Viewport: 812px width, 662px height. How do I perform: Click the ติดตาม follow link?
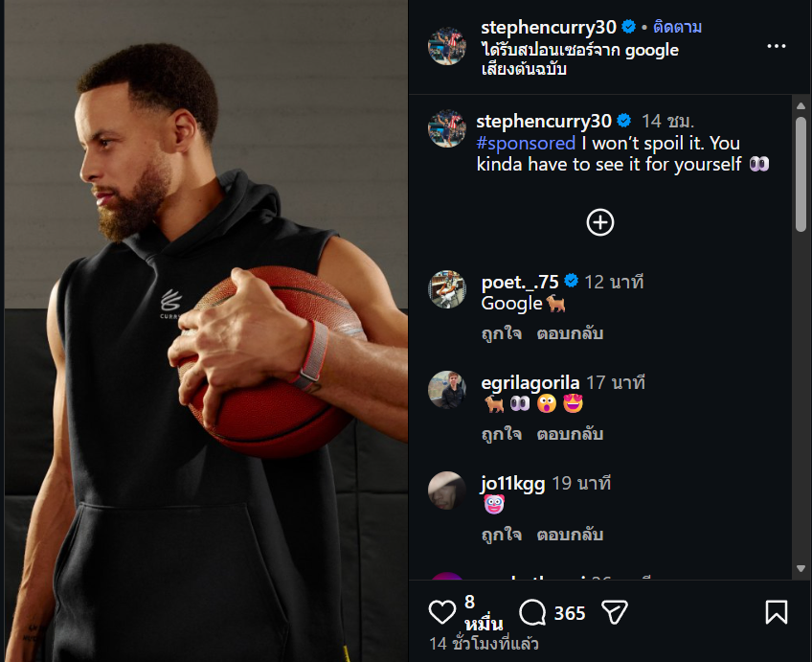pyautogui.click(x=677, y=28)
